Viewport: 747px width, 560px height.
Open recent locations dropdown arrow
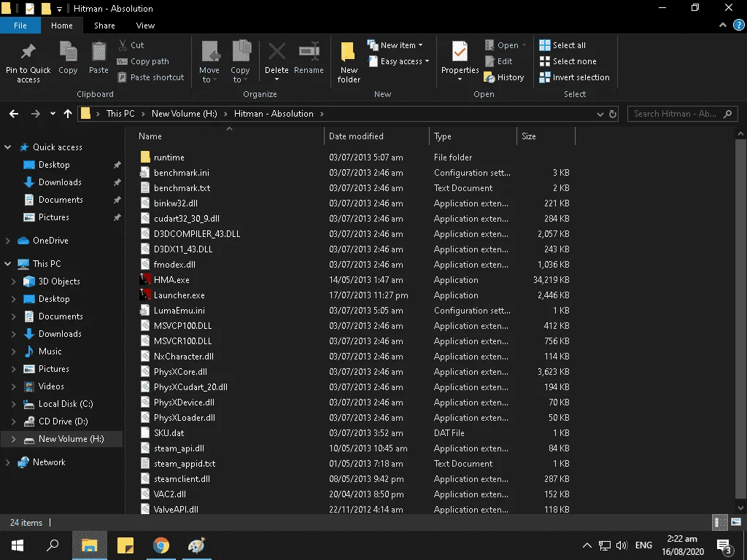pyautogui.click(x=53, y=114)
